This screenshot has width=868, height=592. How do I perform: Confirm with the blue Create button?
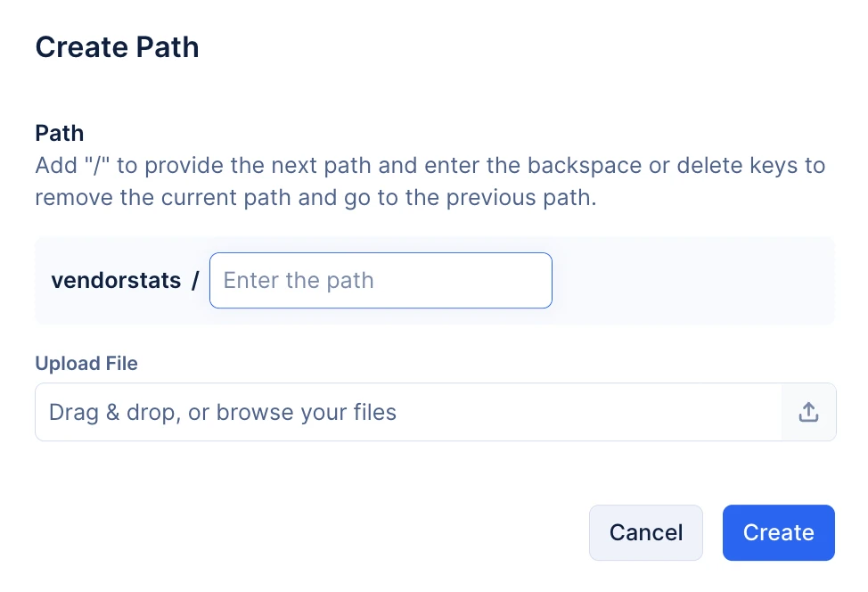click(778, 533)
